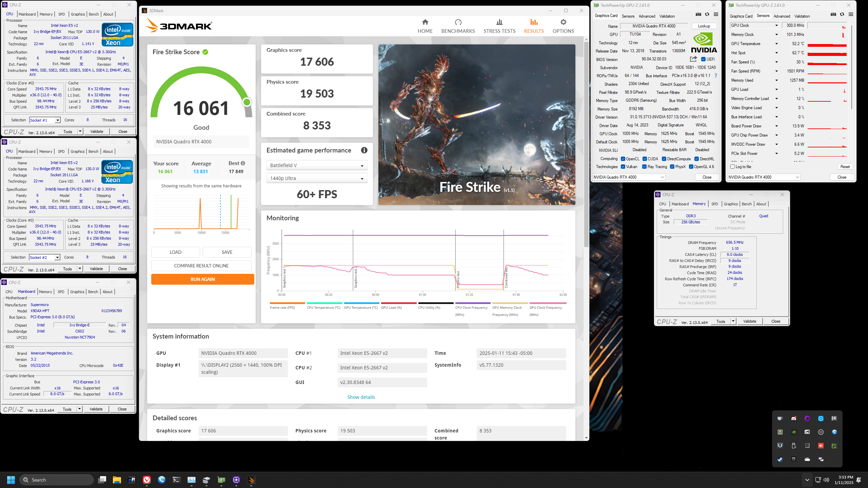This screenshot has height=488, width=868.
Task: Expand the GPU Temperature sensor dropdown
Action: [776, 44]
